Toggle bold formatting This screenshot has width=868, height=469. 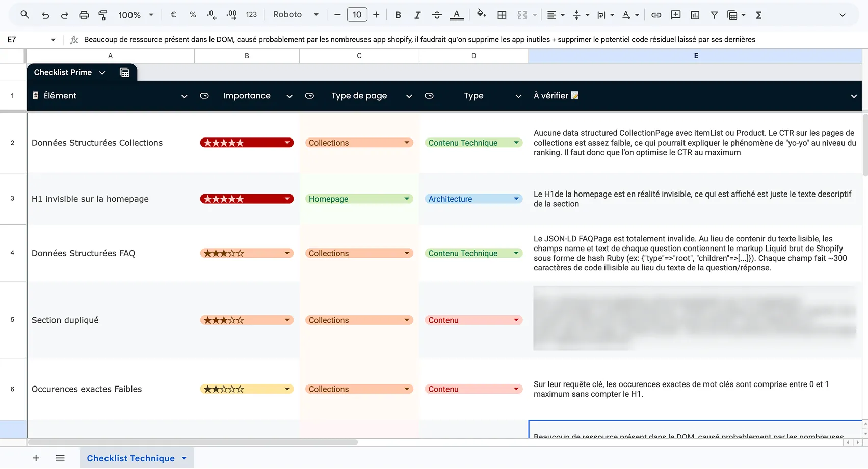[398, 15]
